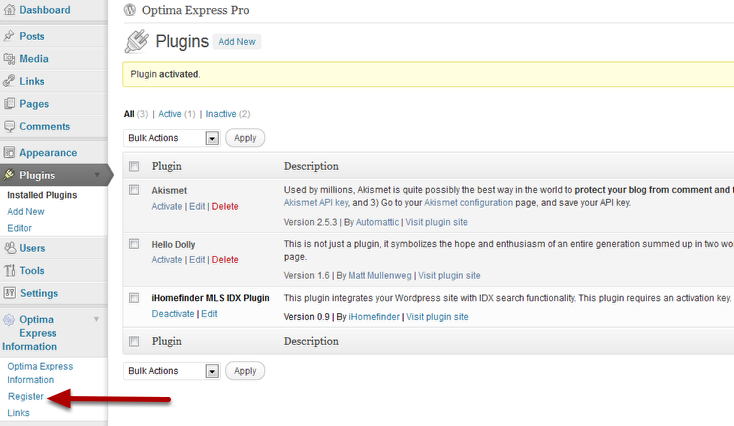The image size is (734, 426).
Task: Delete the Hello Dolly plugin
Action: tap(225, 260)
